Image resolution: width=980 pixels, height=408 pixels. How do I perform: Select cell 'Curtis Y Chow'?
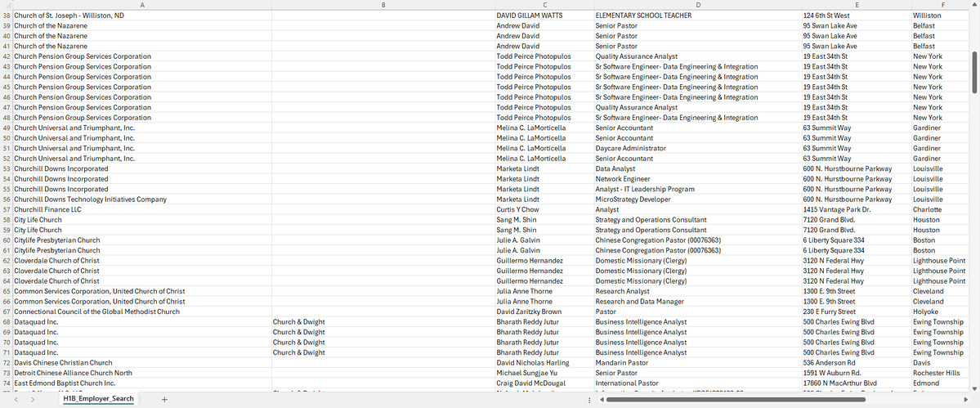[x=544, y=209]
